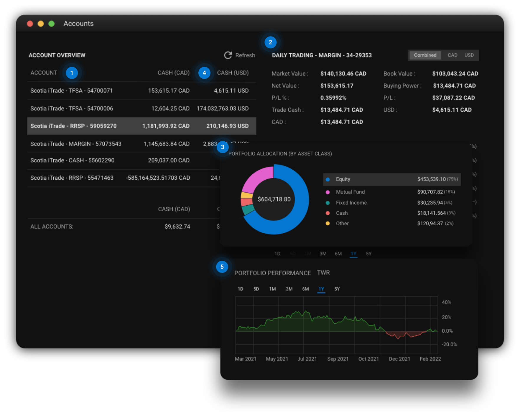The height and width of the screenshot is (420, 520).
Task: Select Scotia iTrade RRSP 59059270 account row
Action: (x=141, y=126)
